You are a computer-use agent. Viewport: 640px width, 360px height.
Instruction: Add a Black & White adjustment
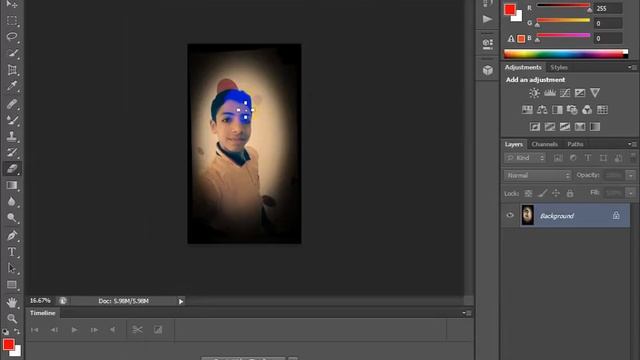click(557, 109)
